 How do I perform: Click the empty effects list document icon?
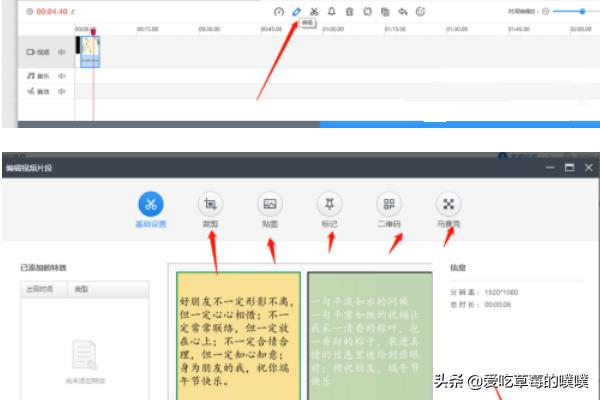[x=85, y=355]
